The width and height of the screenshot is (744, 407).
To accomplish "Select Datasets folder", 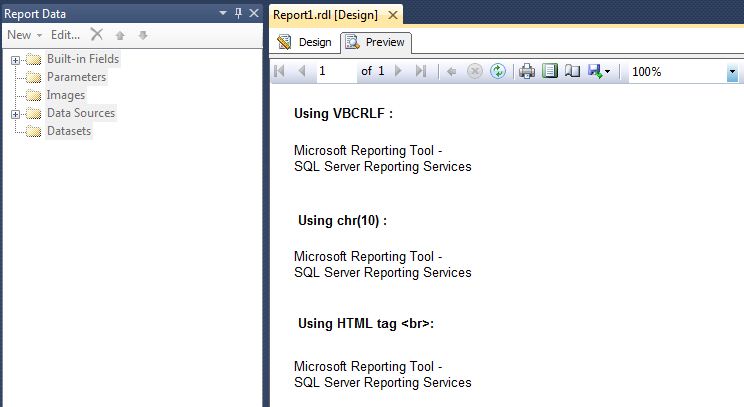I will pos(69,131).
